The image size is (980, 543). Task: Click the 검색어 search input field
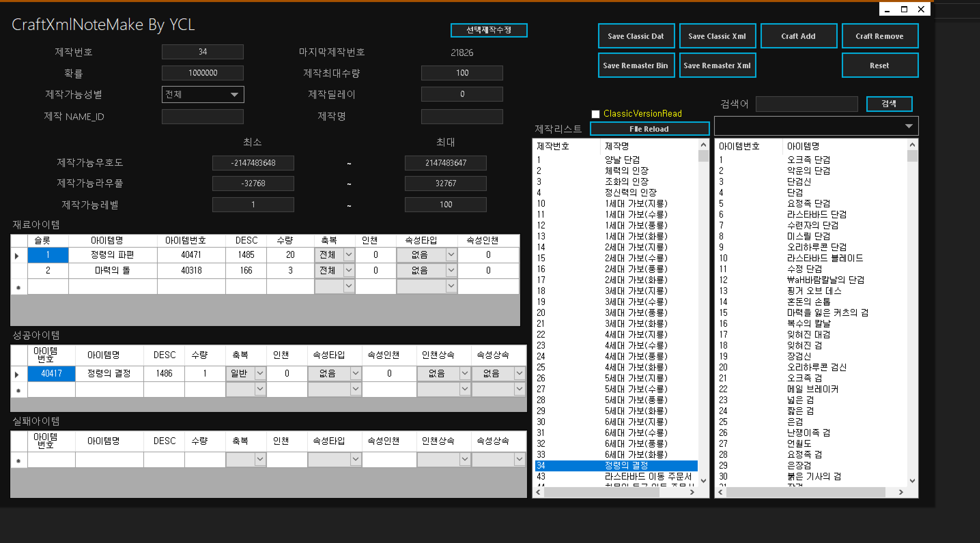click(807, 104)
